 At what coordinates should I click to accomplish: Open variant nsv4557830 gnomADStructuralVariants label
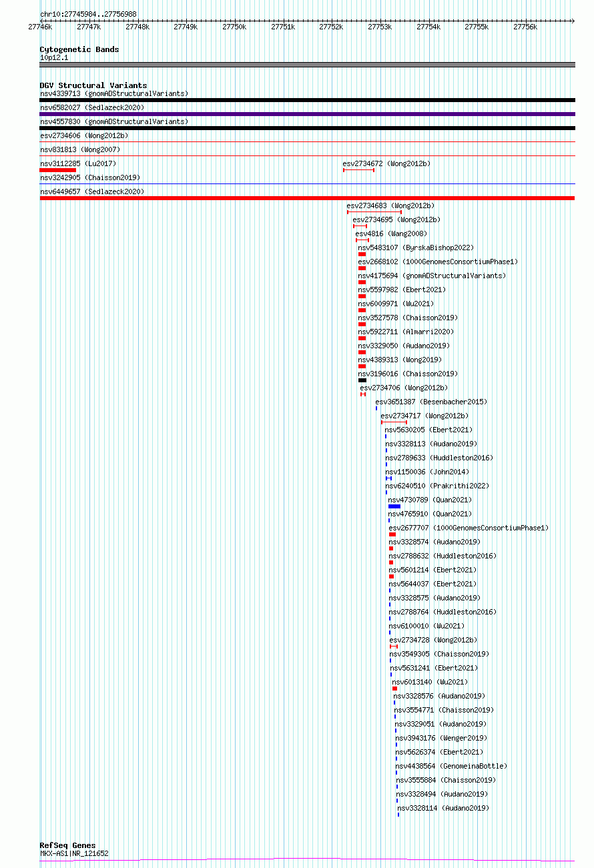point(114,121)
